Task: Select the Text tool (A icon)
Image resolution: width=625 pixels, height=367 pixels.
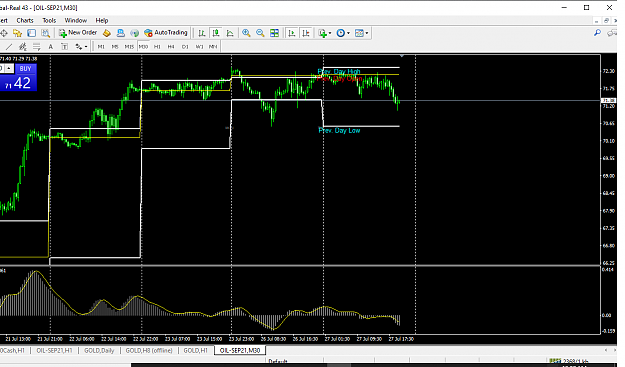Action: (51, 47)
